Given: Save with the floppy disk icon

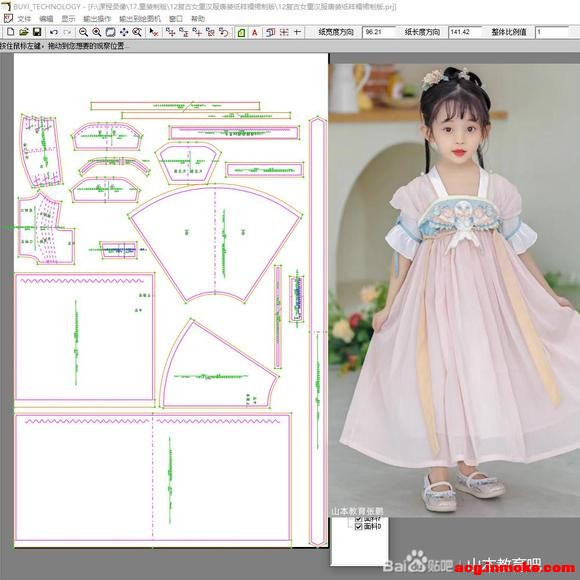Looking at the screenshot, I should [37, 32].
